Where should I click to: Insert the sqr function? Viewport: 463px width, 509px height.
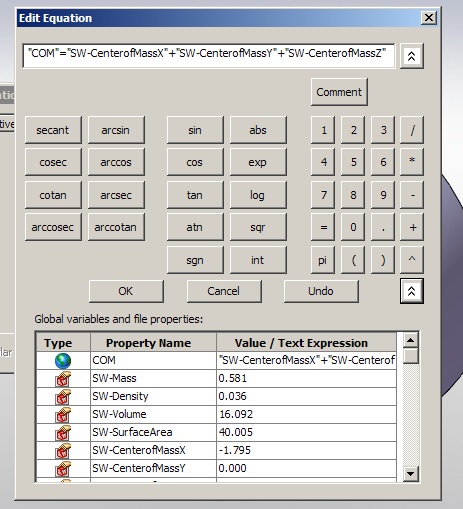tap(258, 227)
